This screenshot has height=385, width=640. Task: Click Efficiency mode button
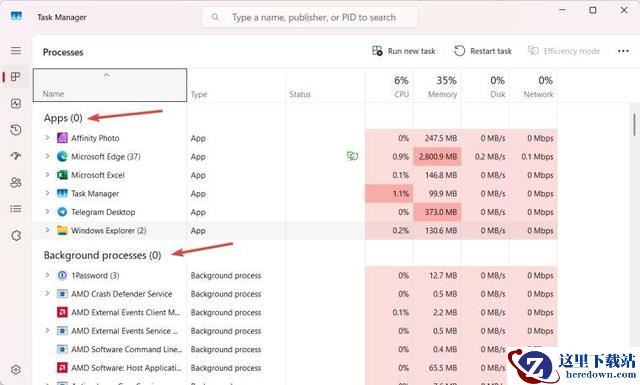(564, 51)
